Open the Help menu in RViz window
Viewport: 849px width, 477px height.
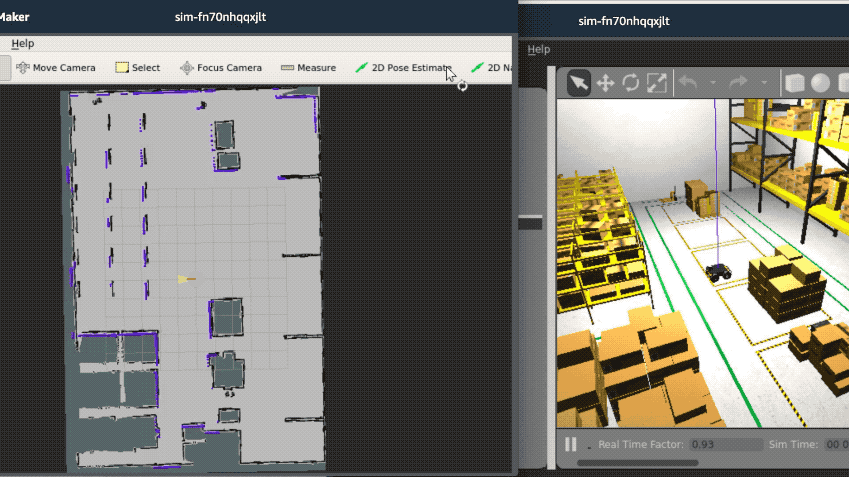point(23,43)
